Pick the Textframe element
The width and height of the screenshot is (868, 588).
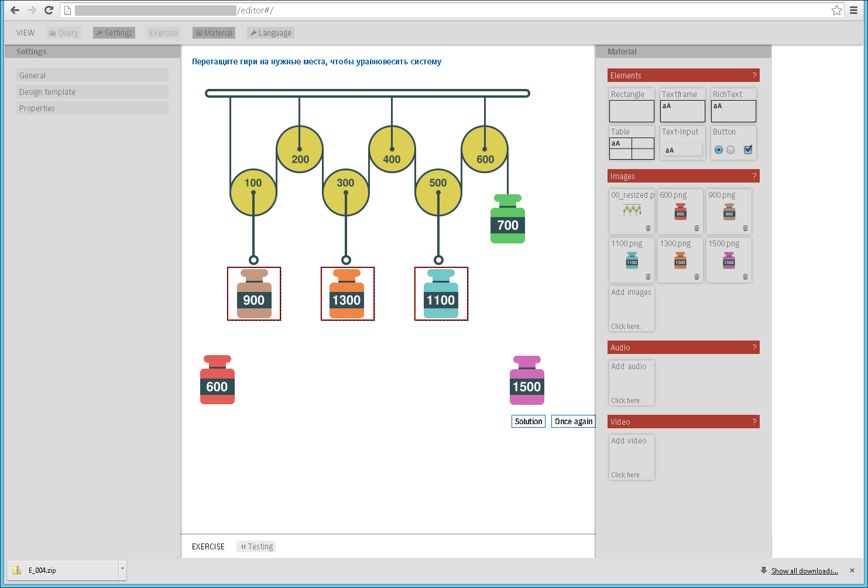(x=682, y=105)
